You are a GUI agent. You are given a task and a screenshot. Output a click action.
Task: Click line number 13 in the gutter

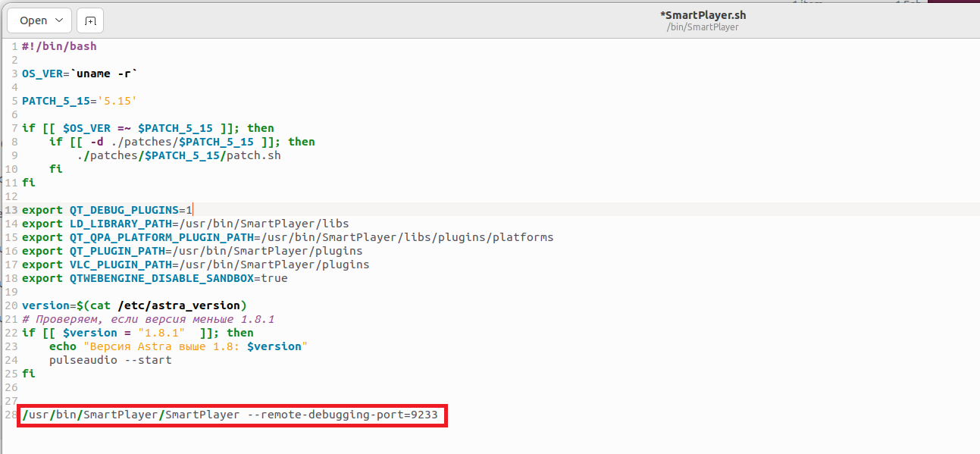coord(11,210)
